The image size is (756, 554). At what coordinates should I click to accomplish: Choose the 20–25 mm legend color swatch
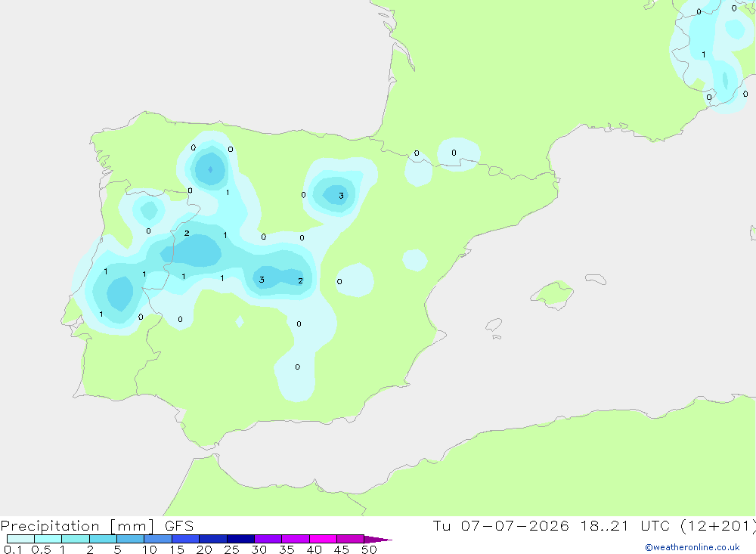tap(213, 539)
